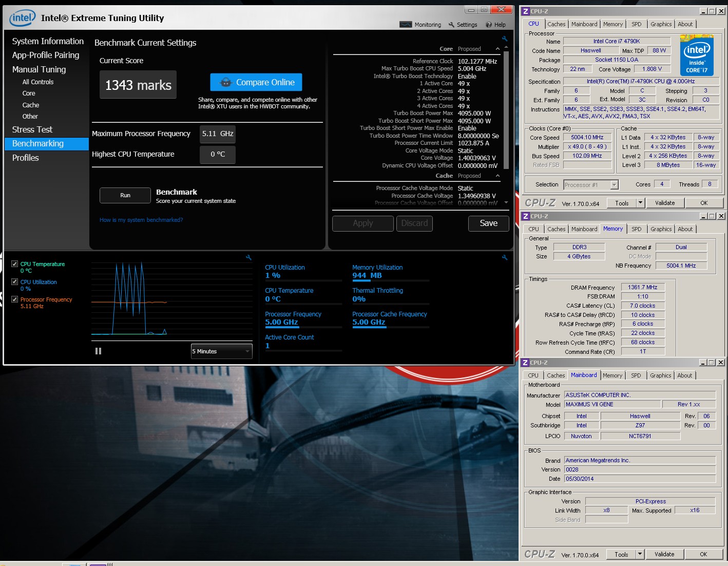
Task: Open Tools dropdown arrow in top CPU-Z window
Action: (640, 203)
